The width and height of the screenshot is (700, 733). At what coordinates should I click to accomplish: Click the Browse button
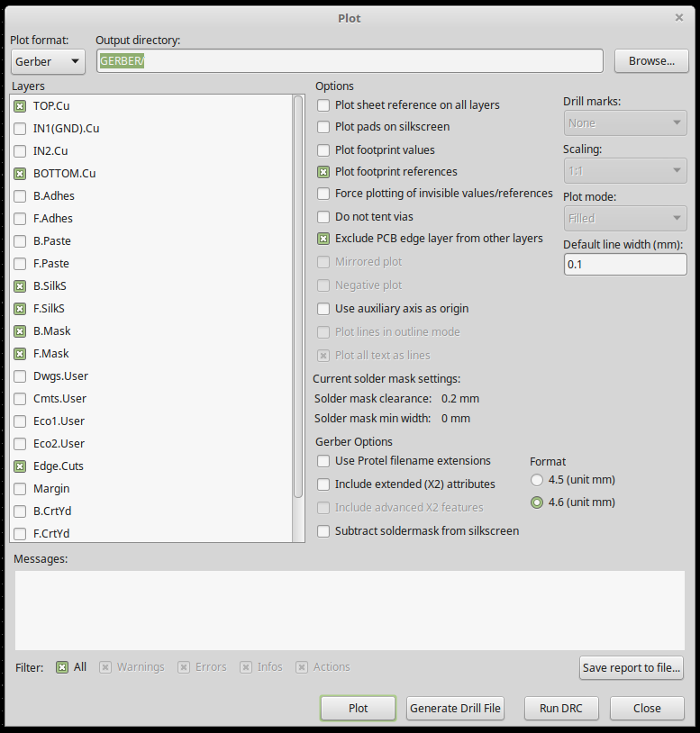coord(651,61)
